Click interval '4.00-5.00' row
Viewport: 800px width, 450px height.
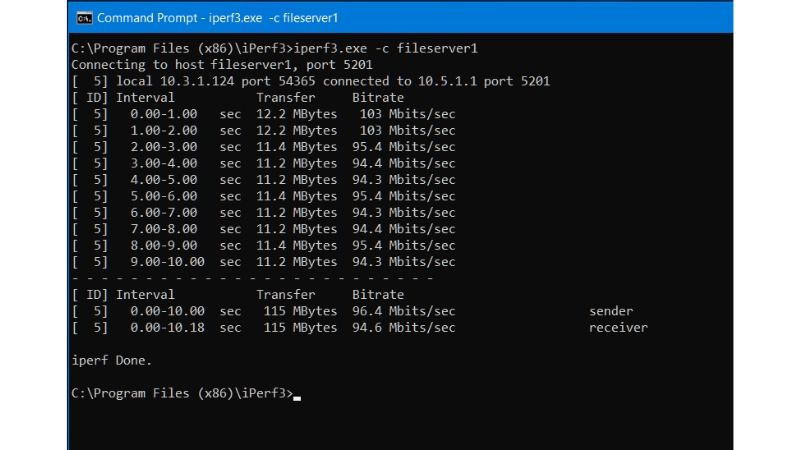[264, 180]
